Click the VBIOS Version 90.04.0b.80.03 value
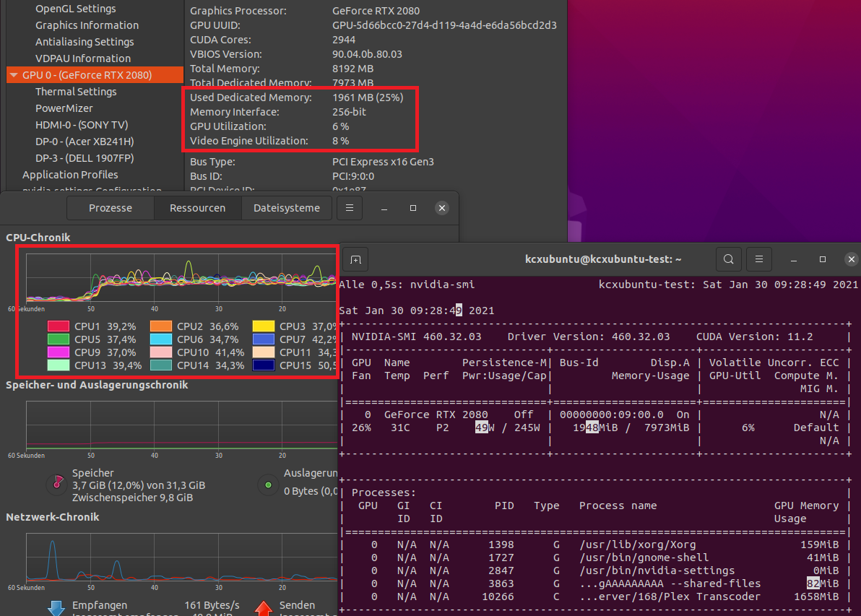Viewport: 861px width, 616px height. point(367,54)
